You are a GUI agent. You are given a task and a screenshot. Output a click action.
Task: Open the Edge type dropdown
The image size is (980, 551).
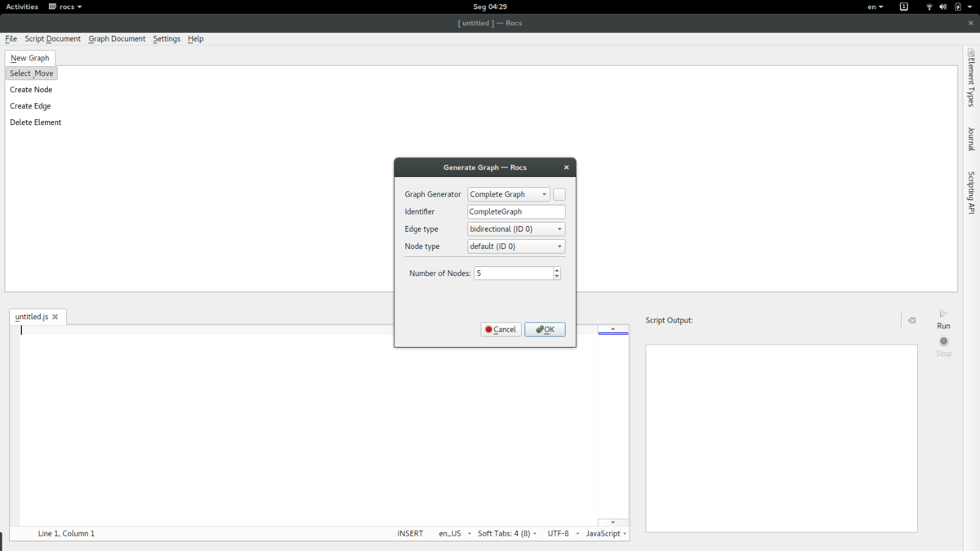pos(516,229)
